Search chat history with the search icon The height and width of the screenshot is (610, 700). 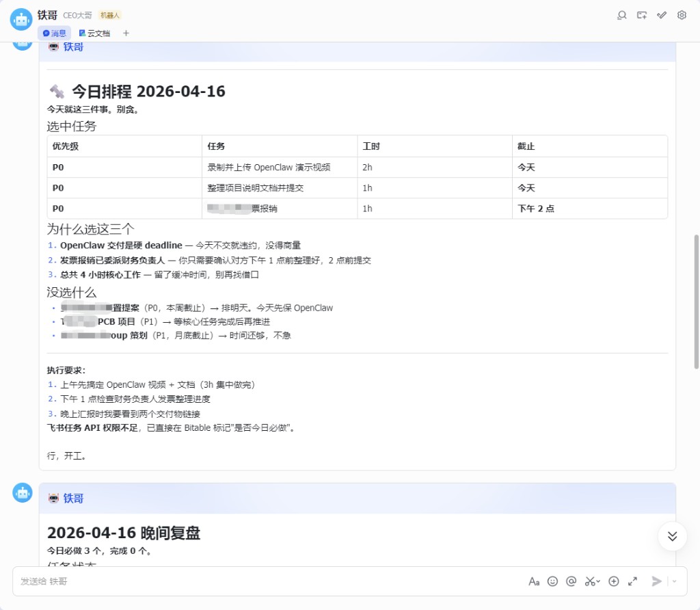tap(621, 15)
